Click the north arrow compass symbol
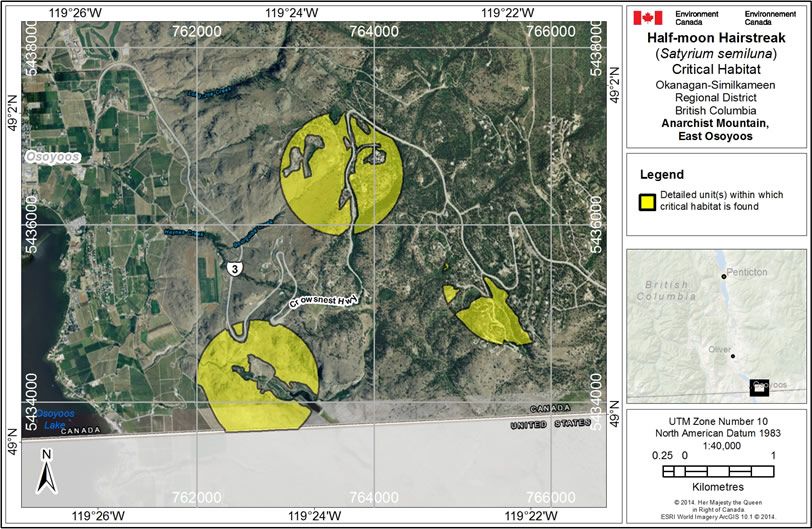The width and height of the screenshot is (812, 529). [x=46, y=471]
